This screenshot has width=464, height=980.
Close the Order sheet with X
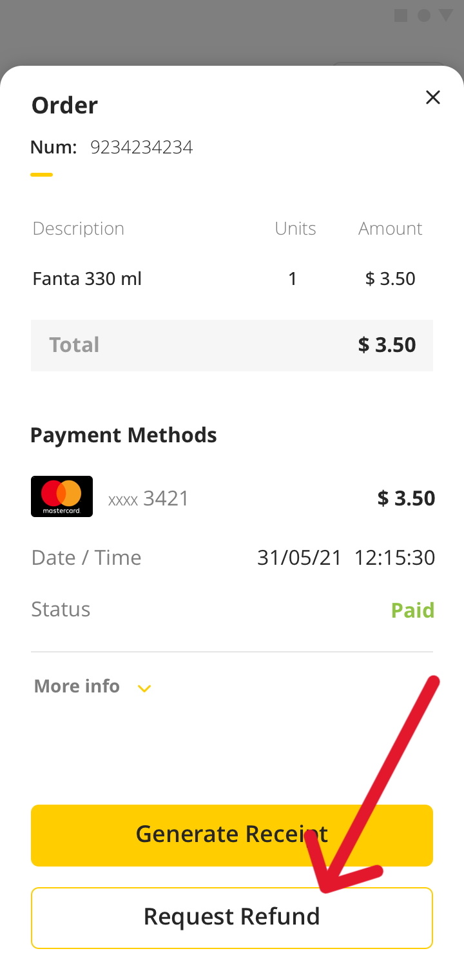tap(433, 97)
